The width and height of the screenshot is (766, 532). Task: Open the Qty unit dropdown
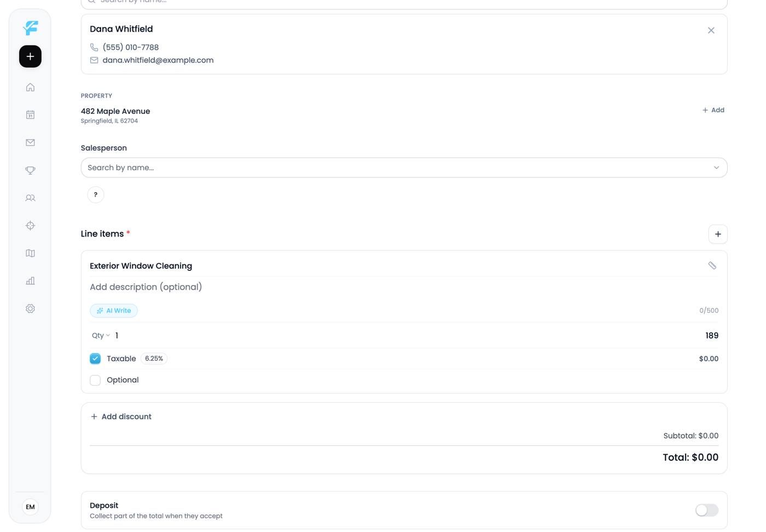101,336
